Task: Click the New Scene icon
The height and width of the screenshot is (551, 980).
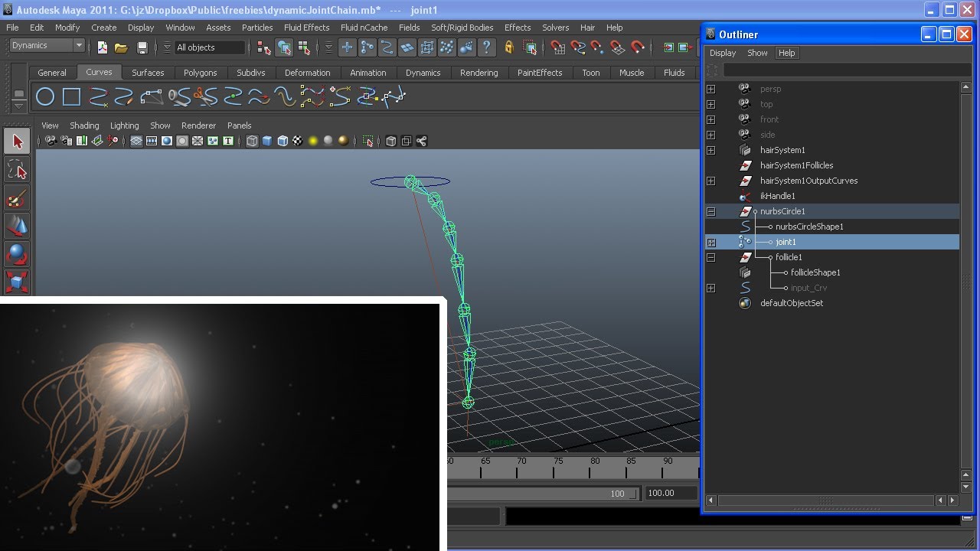Action: (x=102, y=47)
